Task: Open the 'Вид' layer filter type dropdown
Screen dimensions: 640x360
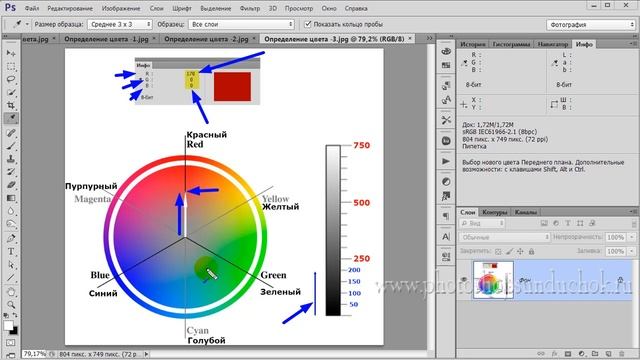Action: click(x=482, y=224)
